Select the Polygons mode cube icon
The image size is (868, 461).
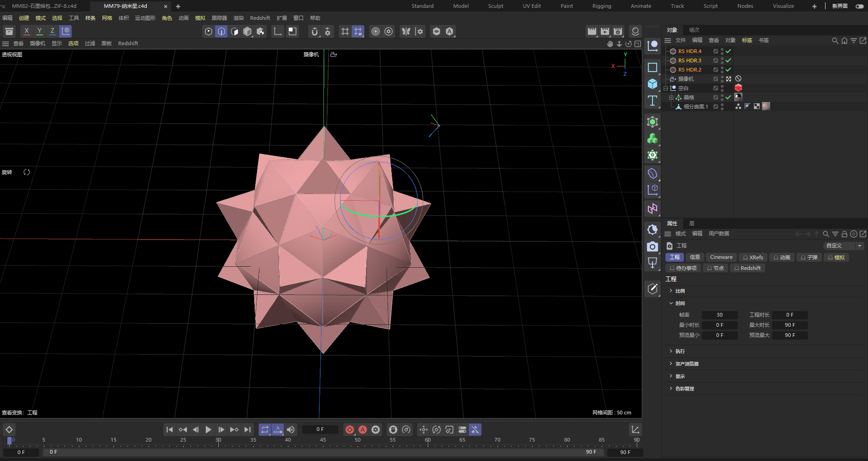(234, 31)
